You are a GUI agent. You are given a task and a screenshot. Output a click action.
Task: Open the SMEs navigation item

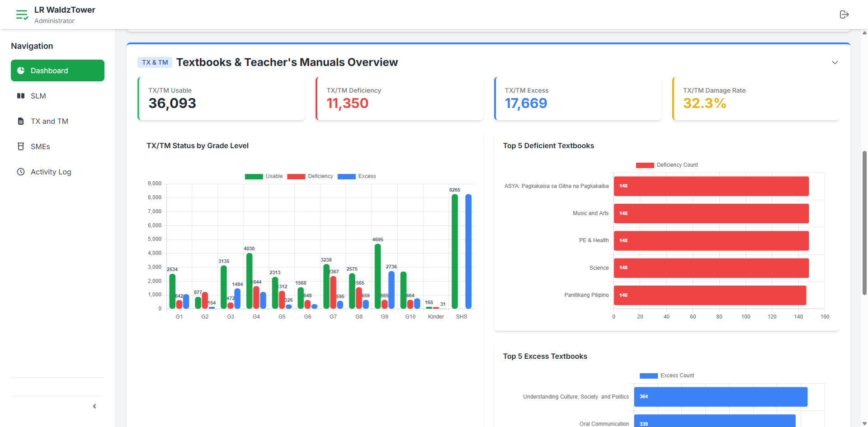click(57, 146)
